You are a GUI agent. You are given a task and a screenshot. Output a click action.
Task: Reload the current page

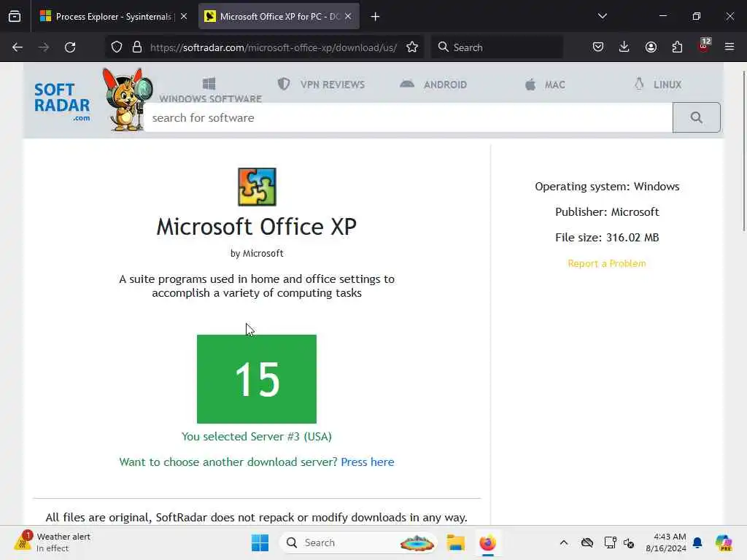pyautogui.click(x=70, y=47)
